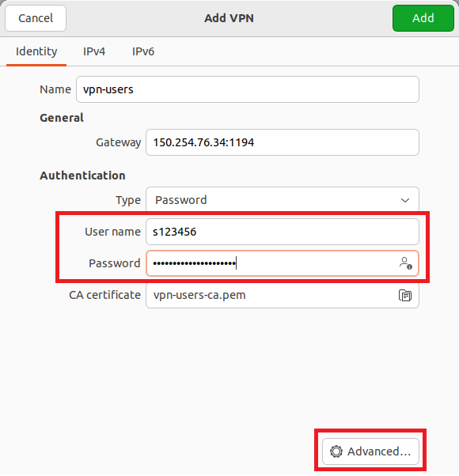Image resolution: width=459 pixels, height=476 pixels.
Task: Select the Identity tab
Action: pos(36,51)
